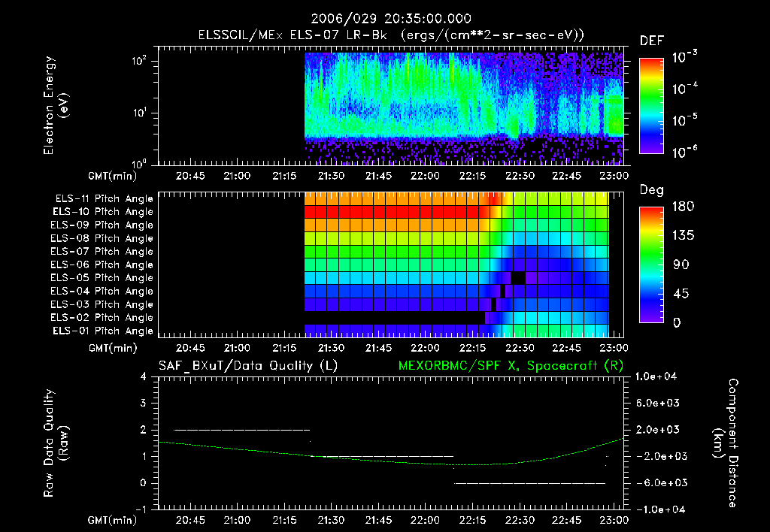Viewport: 770px width, 532px height.
Task: Click the SAF_BXuT/Data Quality (L) legend
Action: [x=248, y=366]
